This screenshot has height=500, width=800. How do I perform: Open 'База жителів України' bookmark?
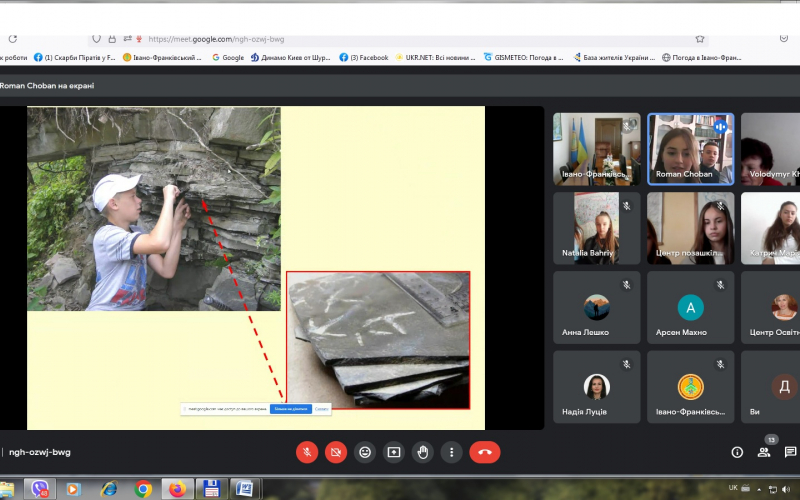(x=614, y=58)
